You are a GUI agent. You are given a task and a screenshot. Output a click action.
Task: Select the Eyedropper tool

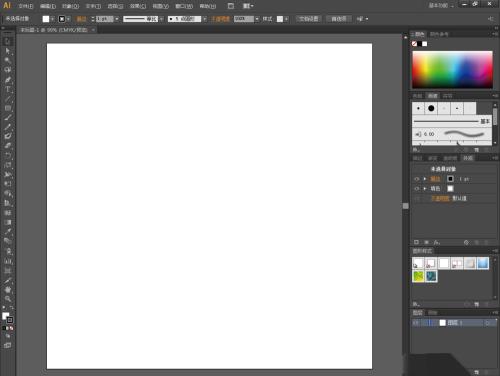click(8, 231)
